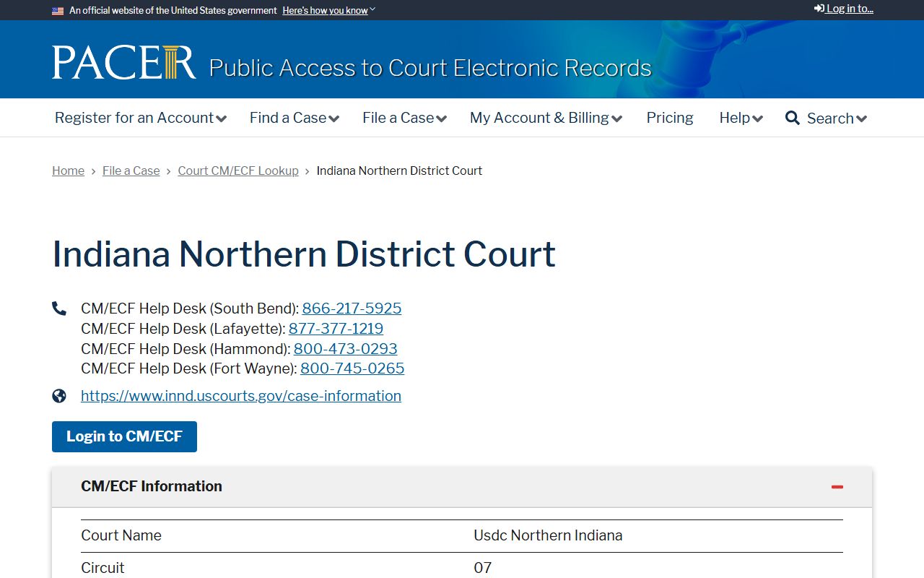Click Fort Wayne number 800-745-0265
This screenshot has height=578, width=924.
coord(352,368)
